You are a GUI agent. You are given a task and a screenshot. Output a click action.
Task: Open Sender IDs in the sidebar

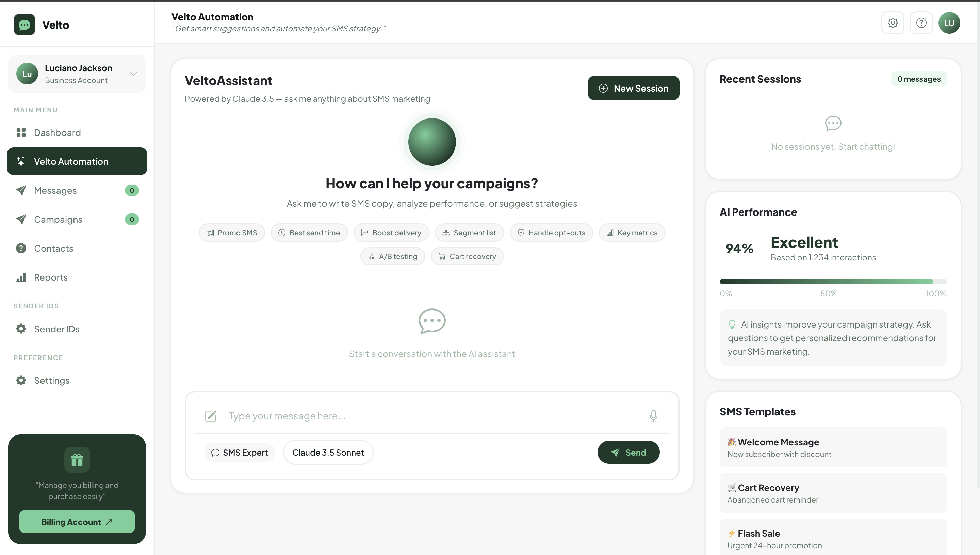click(x=77, y=329)
